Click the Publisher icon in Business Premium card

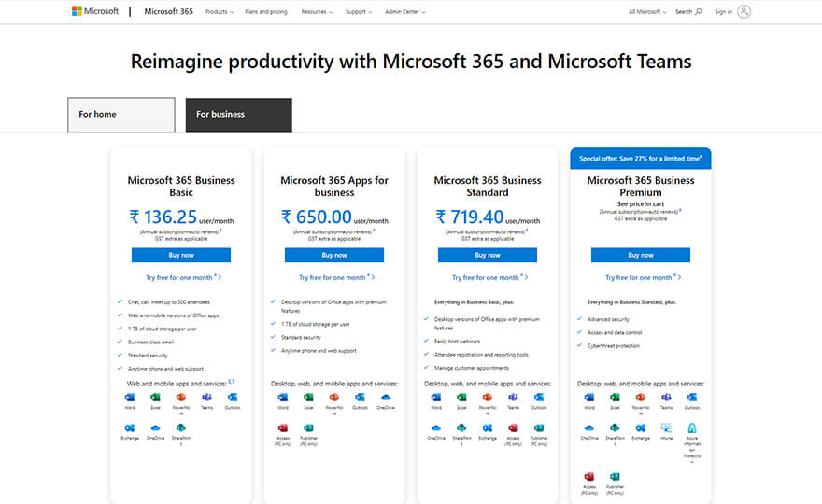pyautogui.click(x=615, y=477)
